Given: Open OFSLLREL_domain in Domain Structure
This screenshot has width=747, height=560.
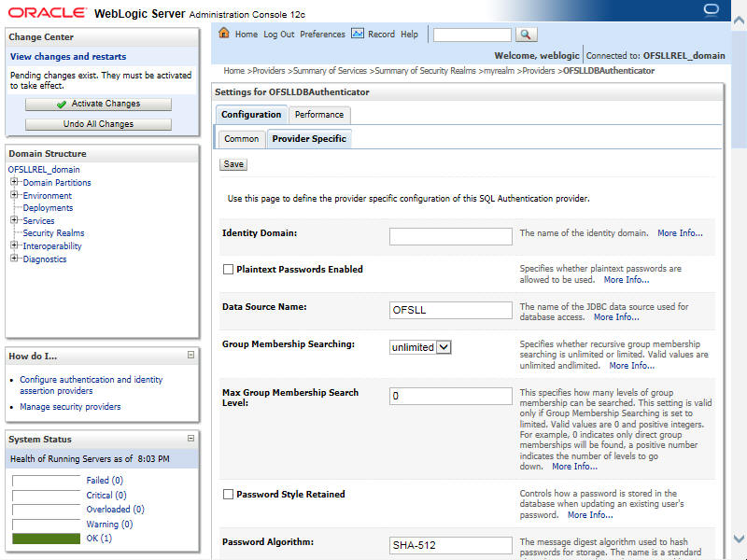Looking at the screenshot, I should point(44,170).
